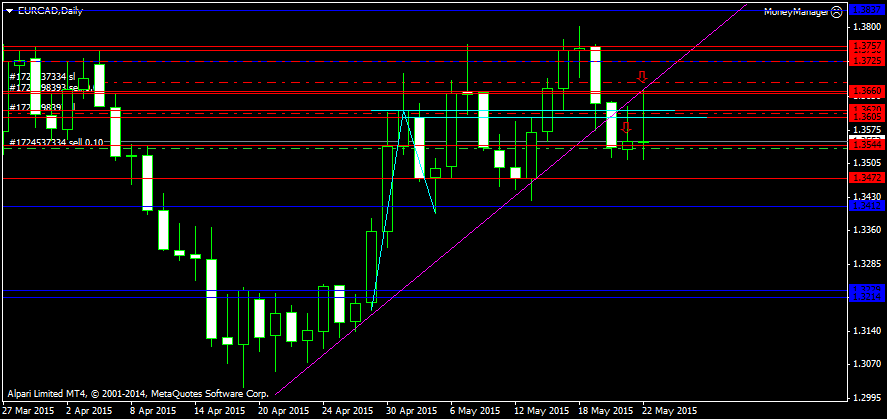Viewport: 887px width, 419px height.
Task: Select order label #1724537334 sl
Action: pos(42,76)
